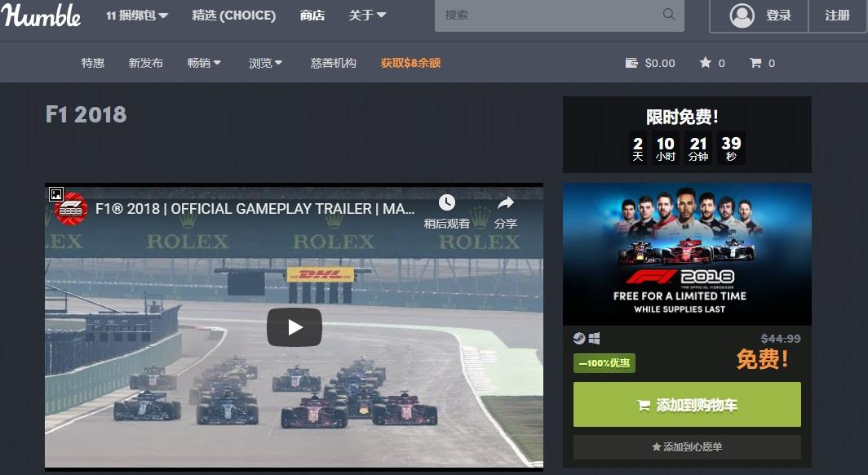Click the Humble logo
Viewport: 868px width, 475px height.
coord(42,16)
